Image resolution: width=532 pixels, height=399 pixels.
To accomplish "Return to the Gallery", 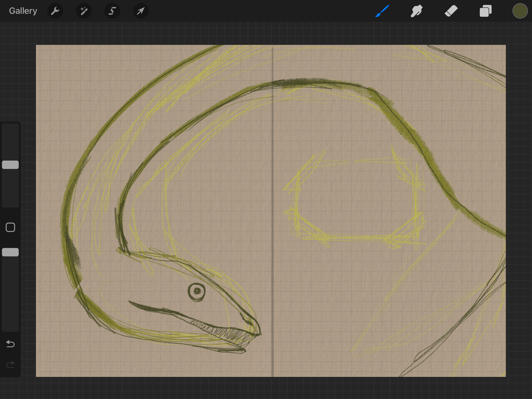I will (23, 11).
